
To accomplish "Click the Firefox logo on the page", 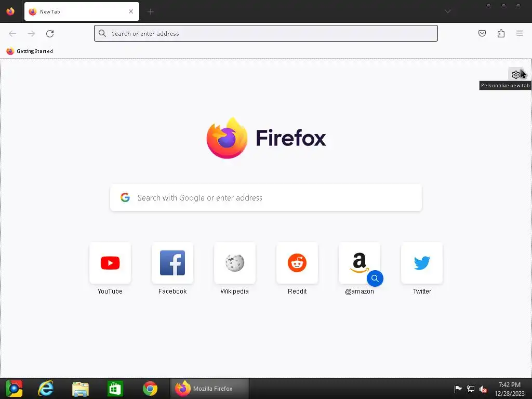I will tap(266, 138).
